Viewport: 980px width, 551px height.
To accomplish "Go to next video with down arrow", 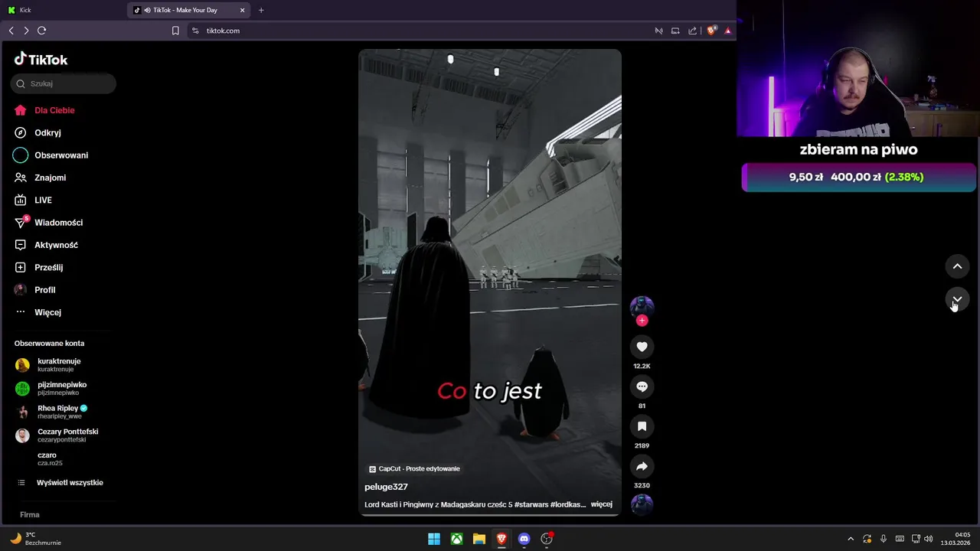I will point(957,299).
